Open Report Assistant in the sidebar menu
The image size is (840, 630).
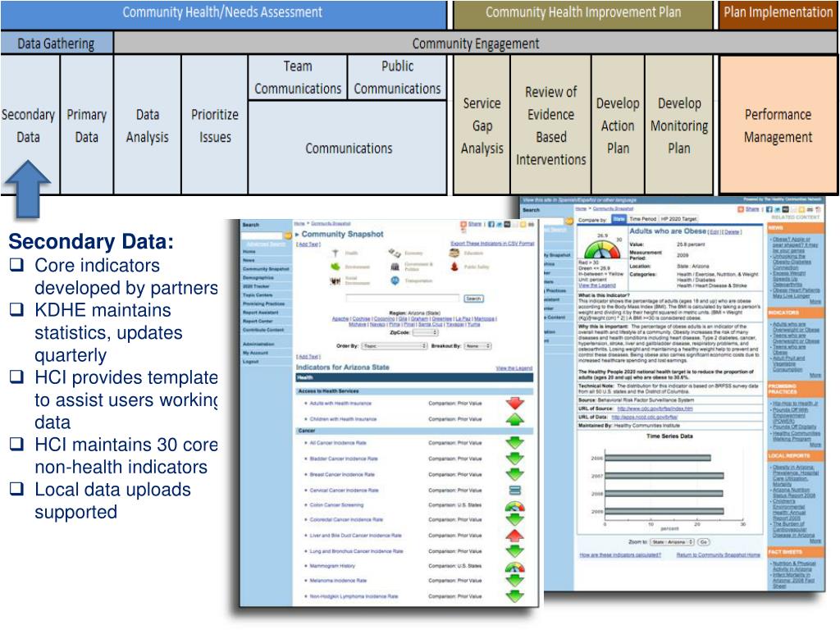coord(260,313)
